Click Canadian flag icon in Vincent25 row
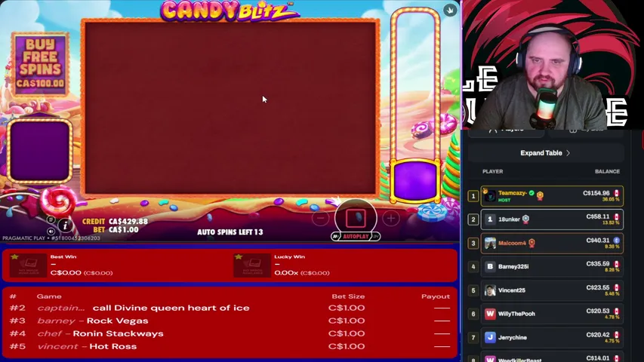The width and height of the screenshot is (644, 362). coord(617,287)
